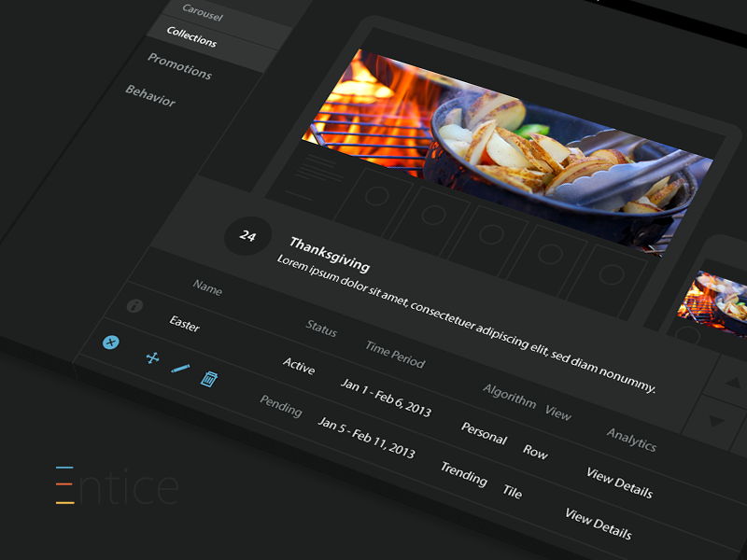The width and height of the screenshot is (747, 560).
Task: Click the grilled potatoes hero image
Action: coord(507,152)
